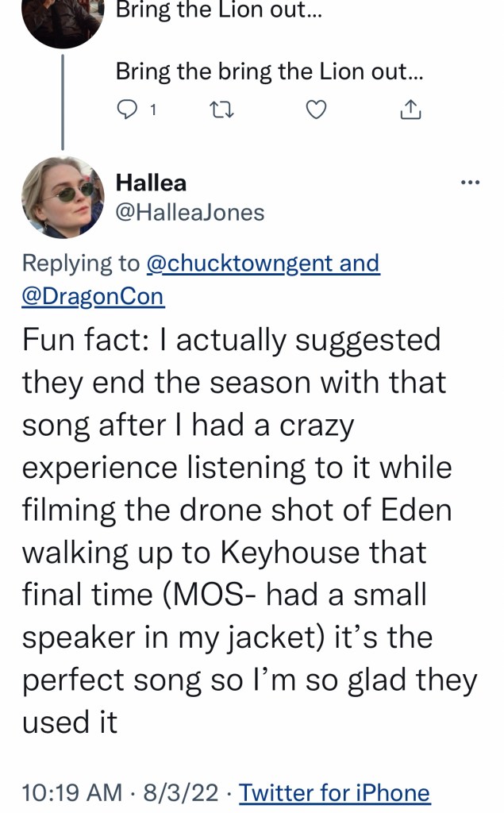This screenshot has width=504, height=813.
Task: Open the @DragonCon mention link
Action: pyautogui.click(x=93, y=296)
